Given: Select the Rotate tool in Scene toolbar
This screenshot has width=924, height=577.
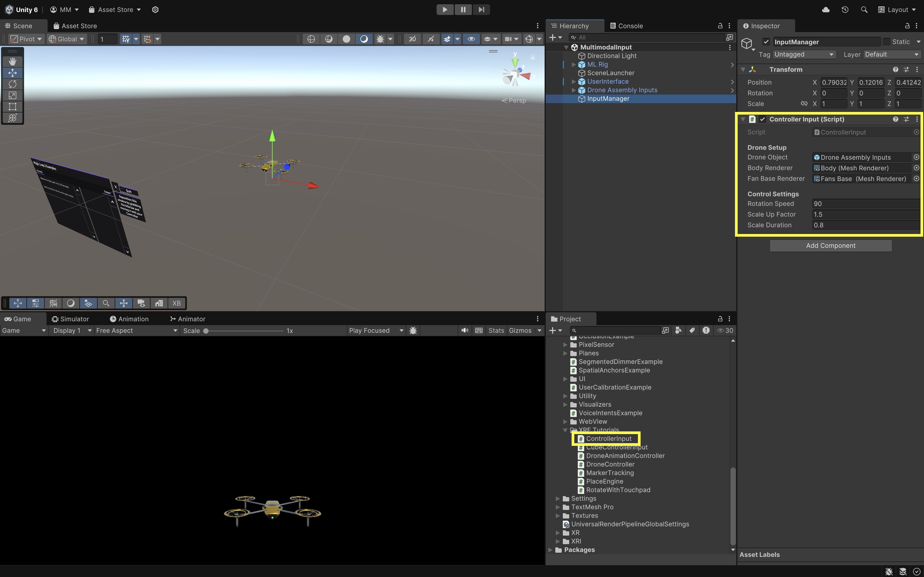Looking at the screenshot, I should point(13,84).
